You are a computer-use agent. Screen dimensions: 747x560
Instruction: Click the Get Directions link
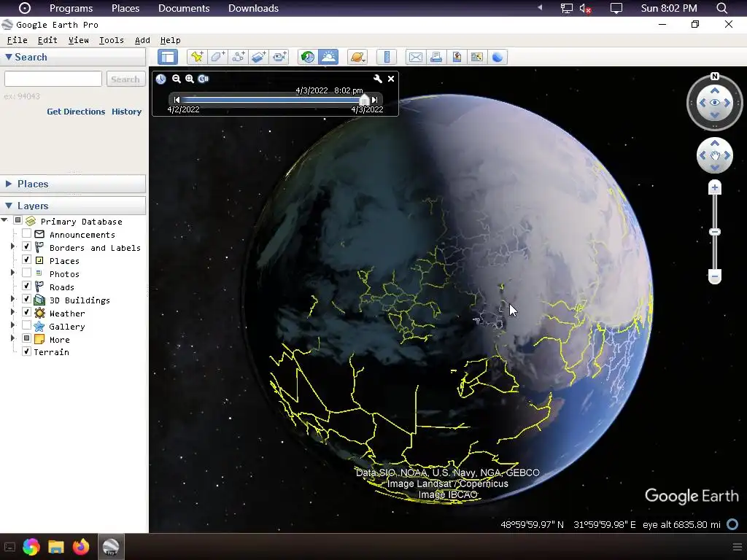[76, 112]
